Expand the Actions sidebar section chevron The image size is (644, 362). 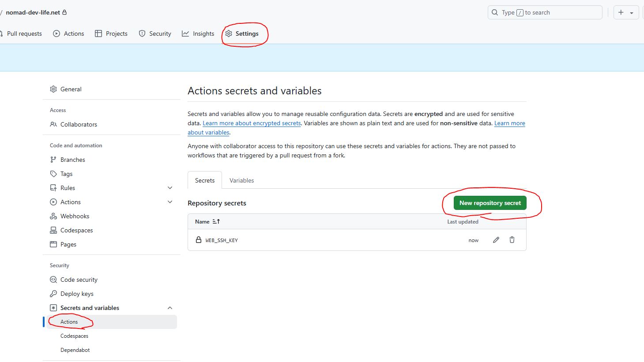170,202
